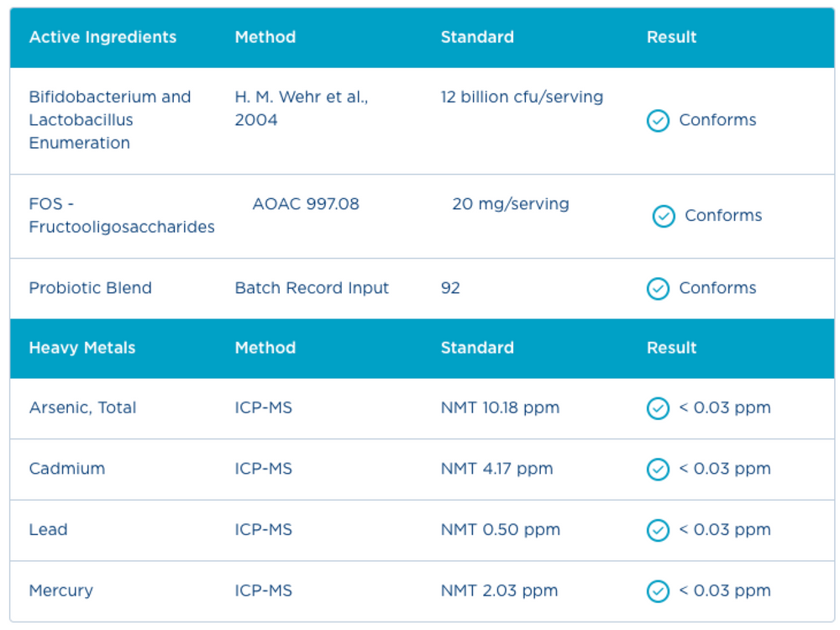Click the Result header in Active Ingredients section
The height and width of the screenshot is (630, 840).
672,37
